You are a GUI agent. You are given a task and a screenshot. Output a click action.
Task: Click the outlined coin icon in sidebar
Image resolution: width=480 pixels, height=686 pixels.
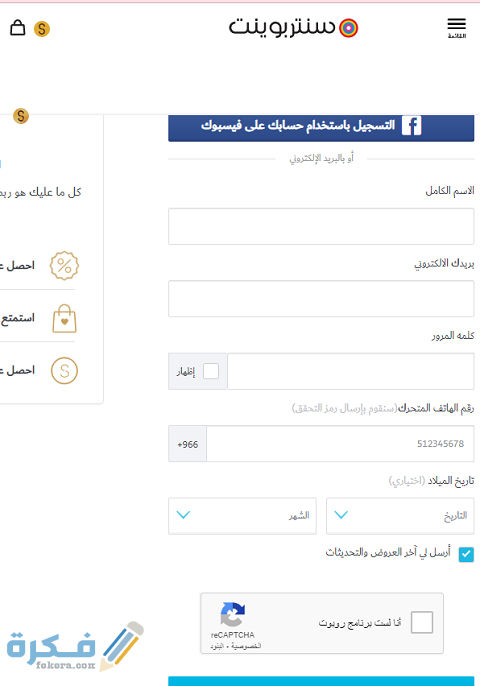tap(64, 371)
